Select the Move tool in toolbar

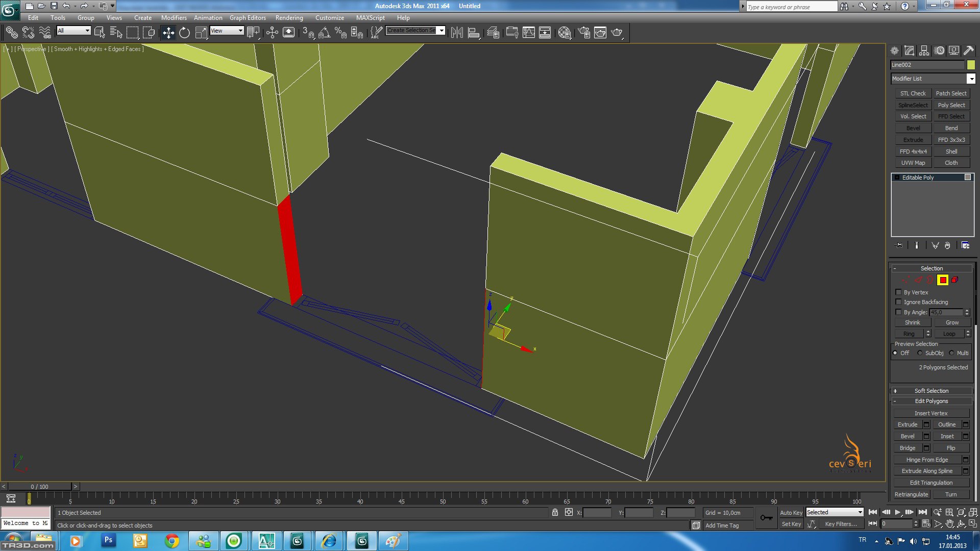168,33
